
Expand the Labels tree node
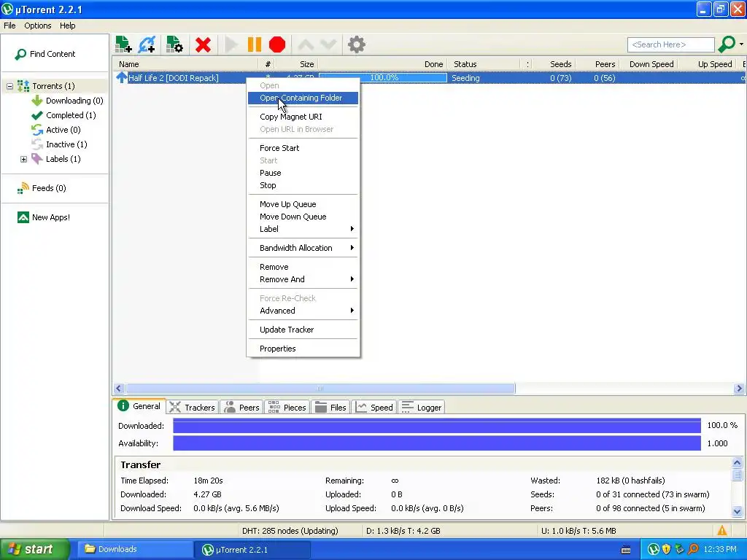point(23,159)
